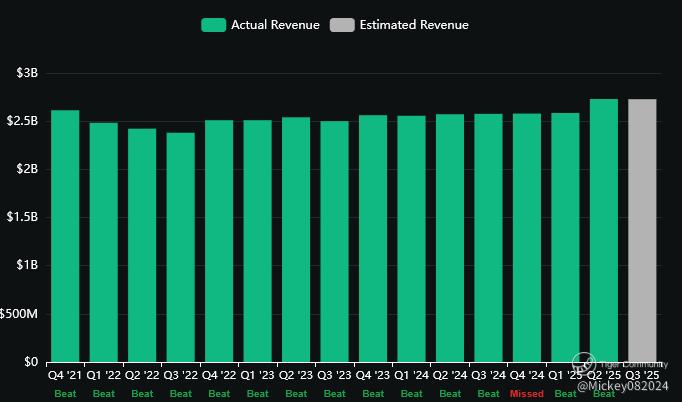682x402 pixels.
Task: Click the $1.5B y-axis label
Action: click(x=22, y=218)
